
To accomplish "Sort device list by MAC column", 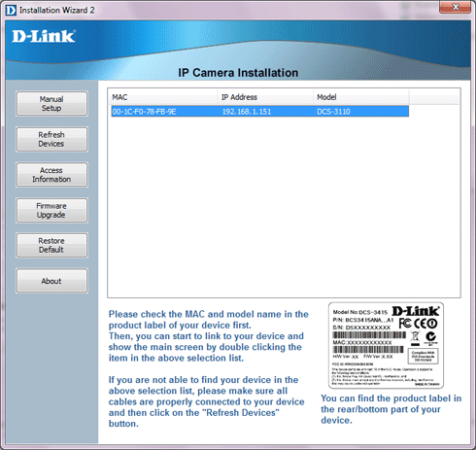I will (162, 97).
